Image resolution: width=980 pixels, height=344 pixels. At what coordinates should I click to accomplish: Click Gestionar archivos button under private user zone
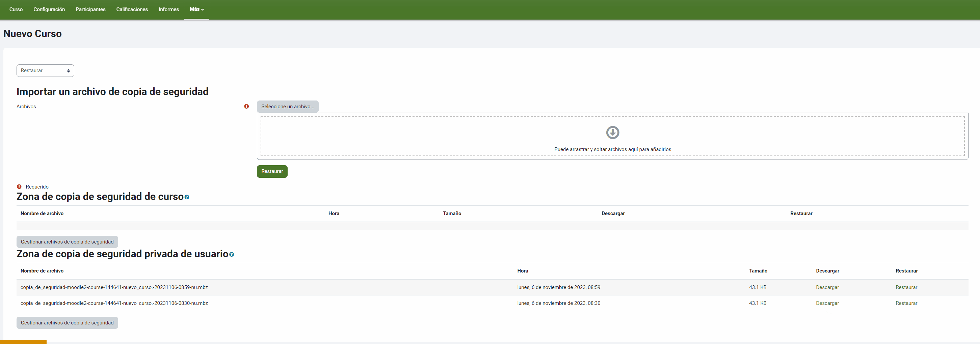(67, 323)
